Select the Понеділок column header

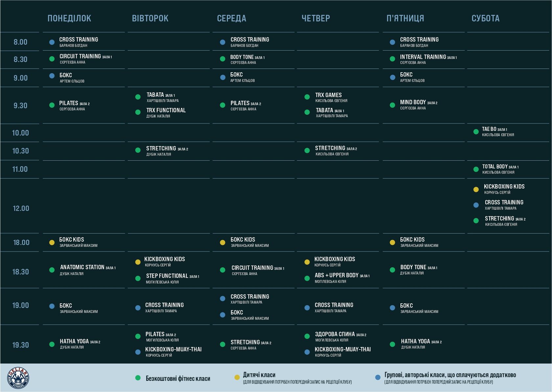(x=69, y=18)
